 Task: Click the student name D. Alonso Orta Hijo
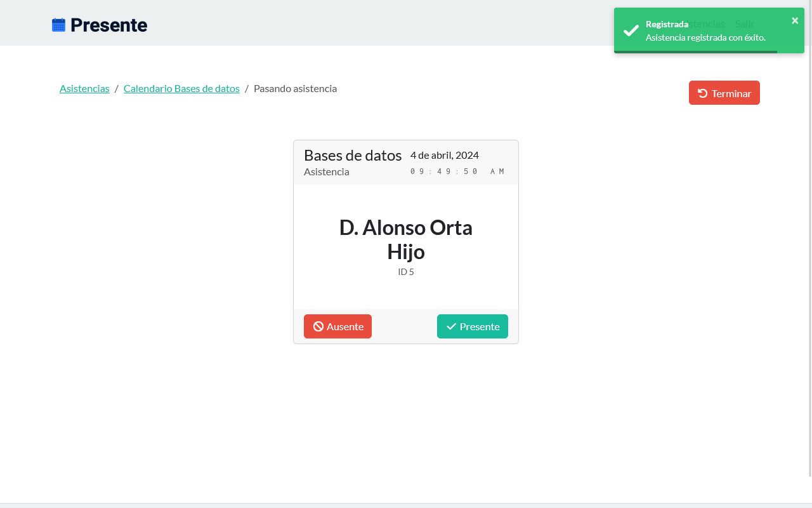point(406,239)
